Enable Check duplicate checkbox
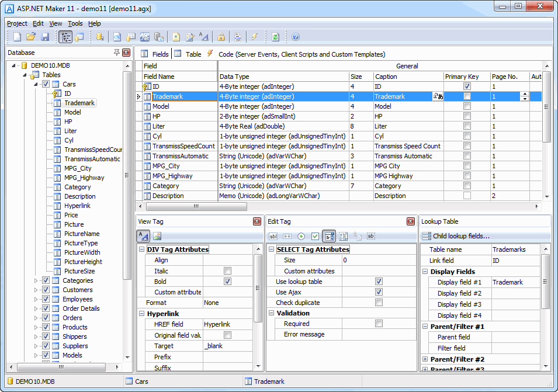 pyautogui.click(x=379, y=303)
